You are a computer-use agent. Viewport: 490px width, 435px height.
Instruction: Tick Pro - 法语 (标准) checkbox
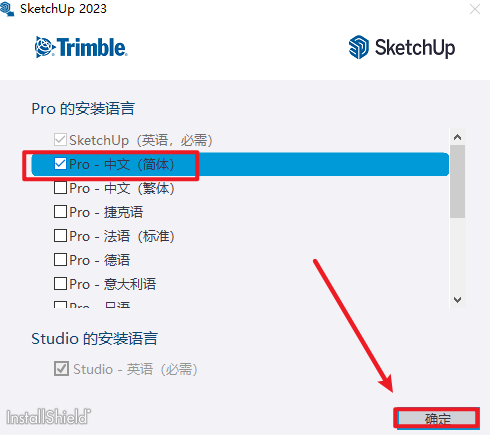(x=60, y=236)
